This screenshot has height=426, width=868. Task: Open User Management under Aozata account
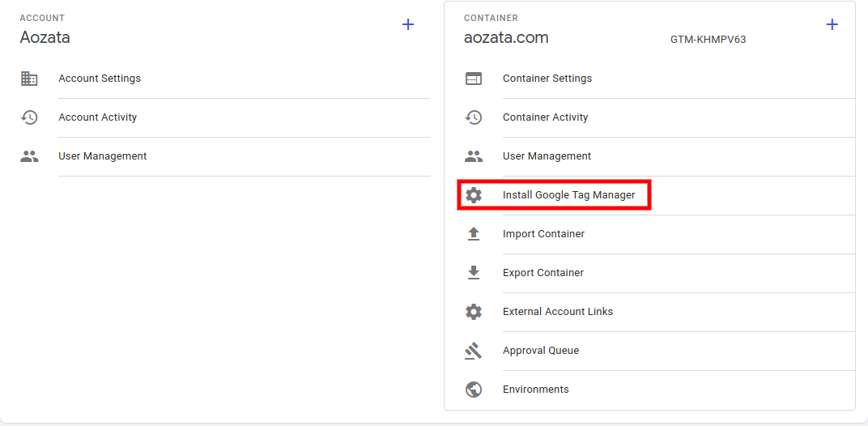tap(102, 156)
